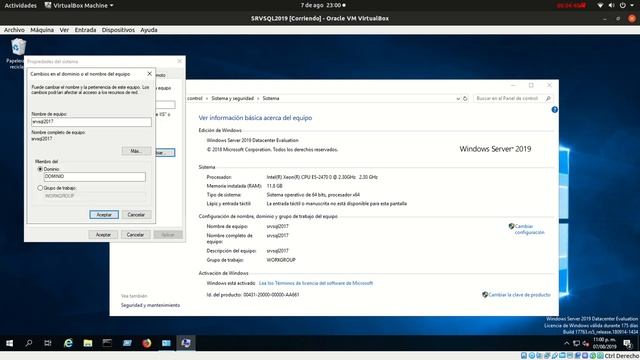Screen dimensions: 640x360
Task: Click the Dominio text field
Action: 94,176
